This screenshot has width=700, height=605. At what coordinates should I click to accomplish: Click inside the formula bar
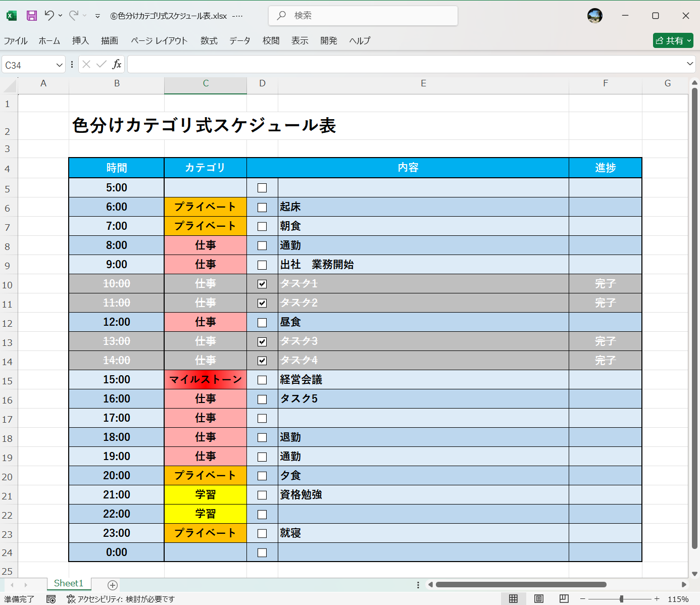tap(354, 64)
